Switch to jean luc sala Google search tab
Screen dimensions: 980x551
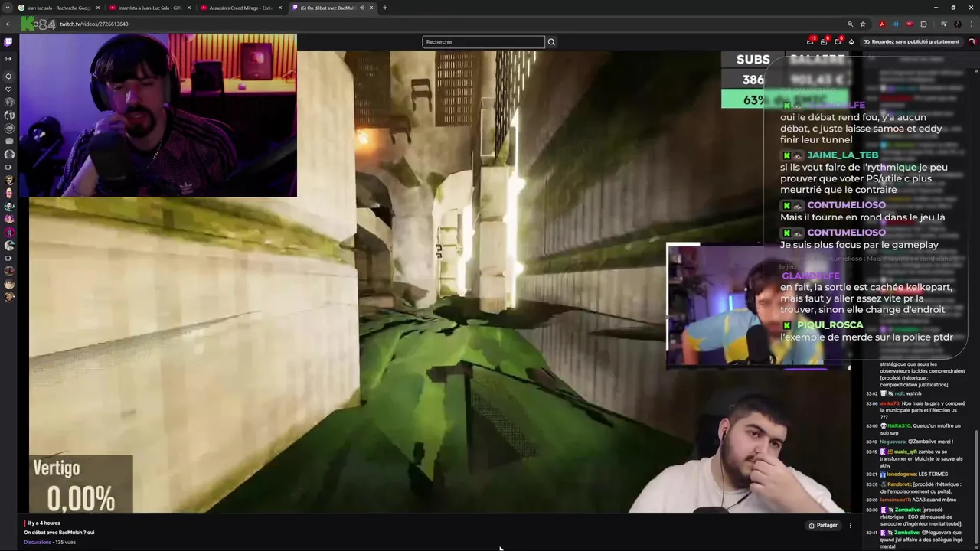[x=60, y=8]
